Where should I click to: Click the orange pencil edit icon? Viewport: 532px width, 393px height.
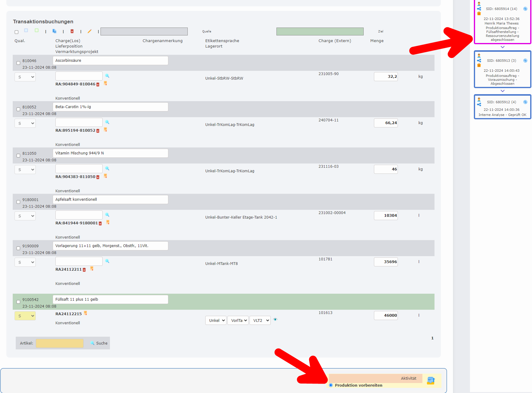(90, 31)
